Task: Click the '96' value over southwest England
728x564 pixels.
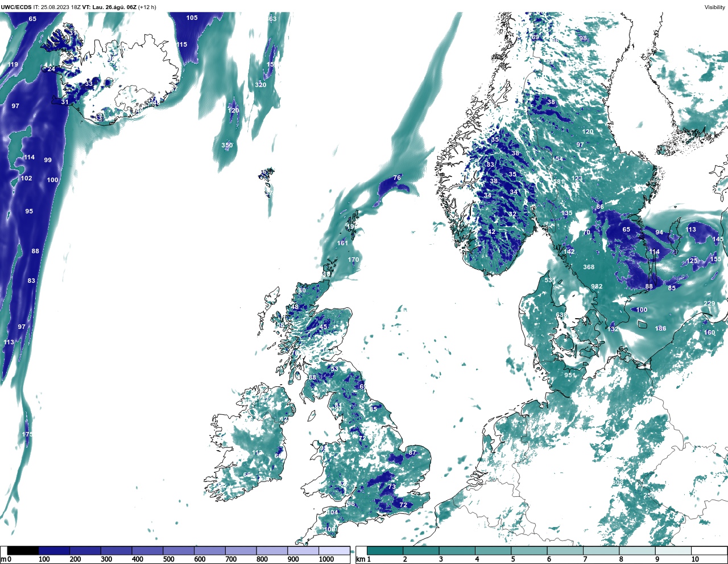Action: click(x=351, y=504)
